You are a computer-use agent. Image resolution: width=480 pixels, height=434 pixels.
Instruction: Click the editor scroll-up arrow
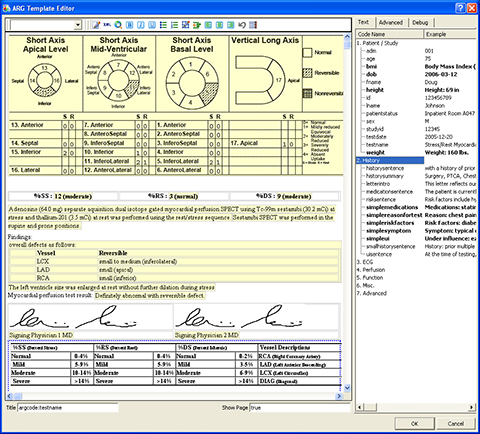[347, 36]
